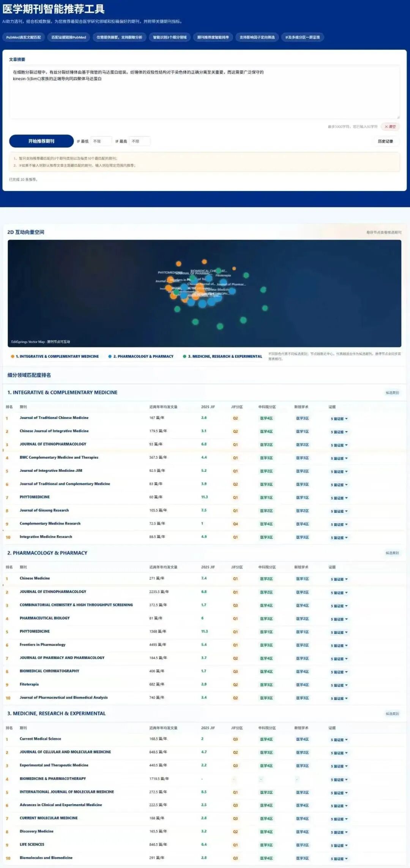The image size is (410, 868).
Task: Expand evidence for Chinese Journal of Integrative Medicine
Action: pos(339,432)
